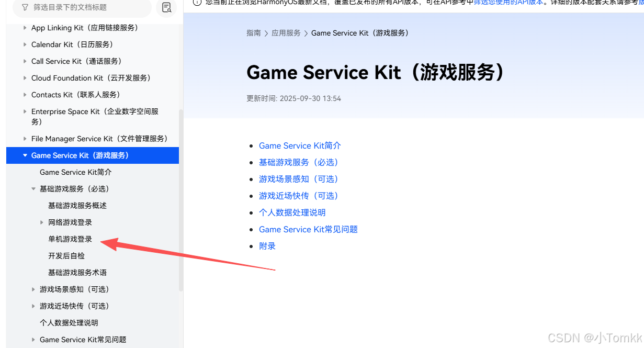Click 指南 breadcrumb link
The width and height of the screenshot is (644, 348).
pos(254,33)
